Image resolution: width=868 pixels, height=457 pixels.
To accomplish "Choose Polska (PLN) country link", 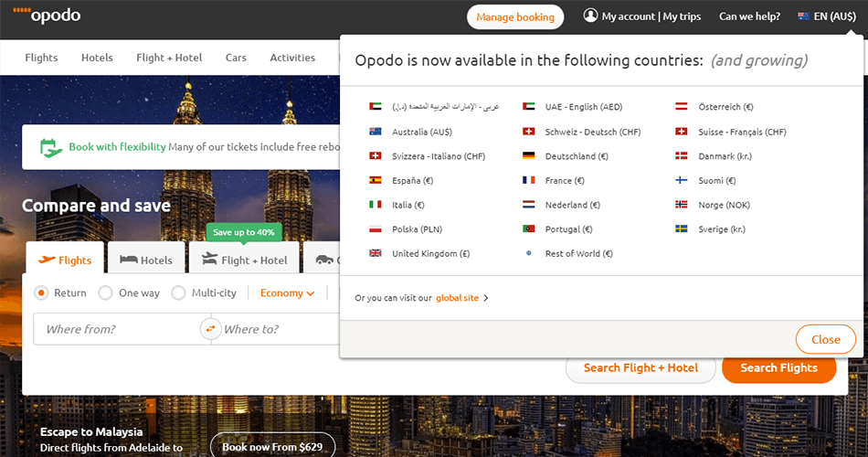I will 418,229.
